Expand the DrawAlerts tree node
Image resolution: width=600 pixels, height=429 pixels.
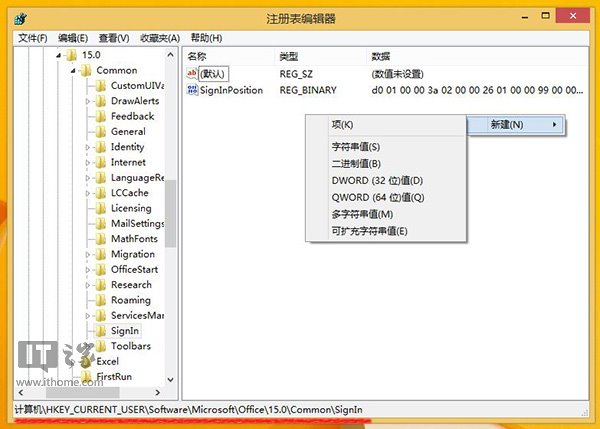(88, 101)
